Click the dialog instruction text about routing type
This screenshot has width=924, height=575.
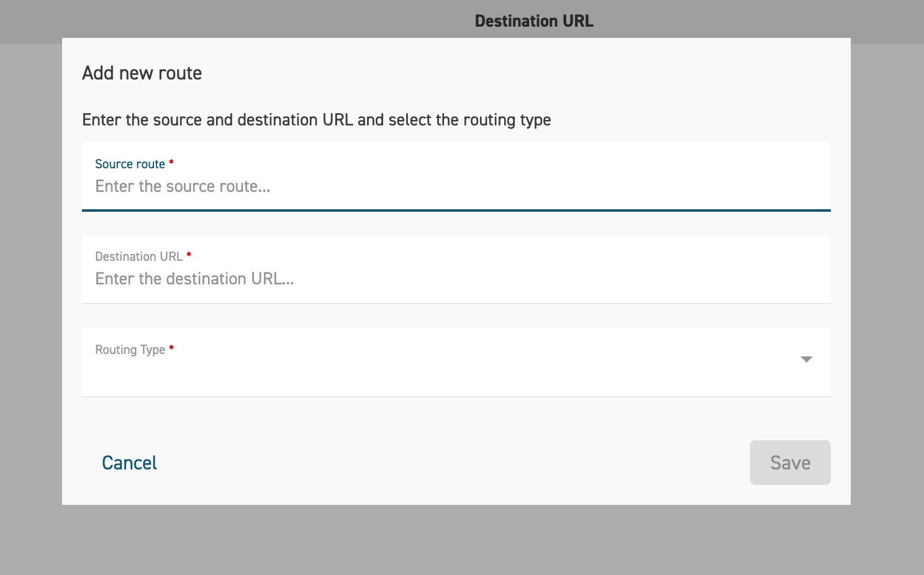coord(316,120)
